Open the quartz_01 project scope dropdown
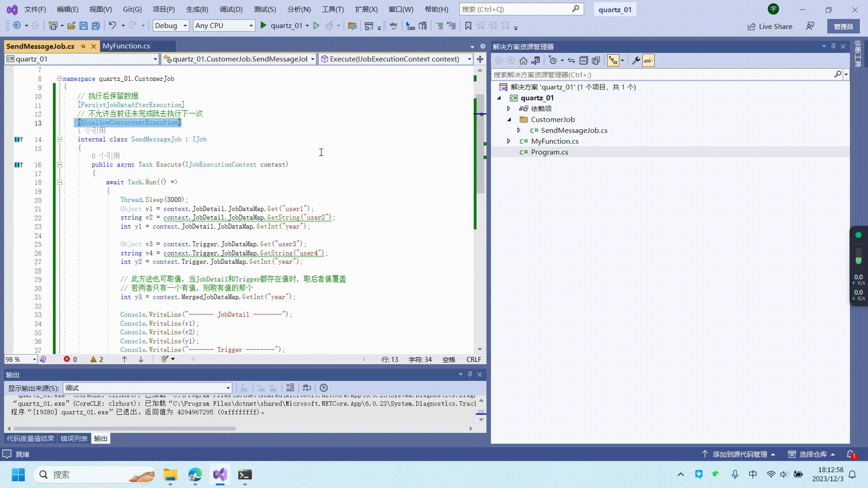 82,59
